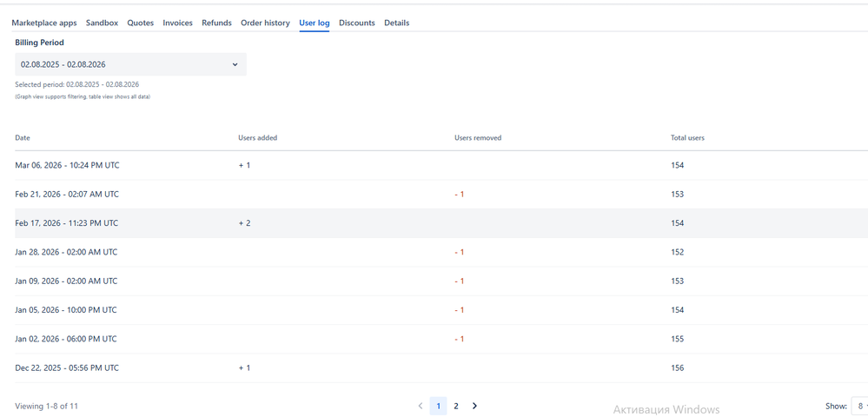
Task: Open the Refunds tab
Action: tap(216, 23)
